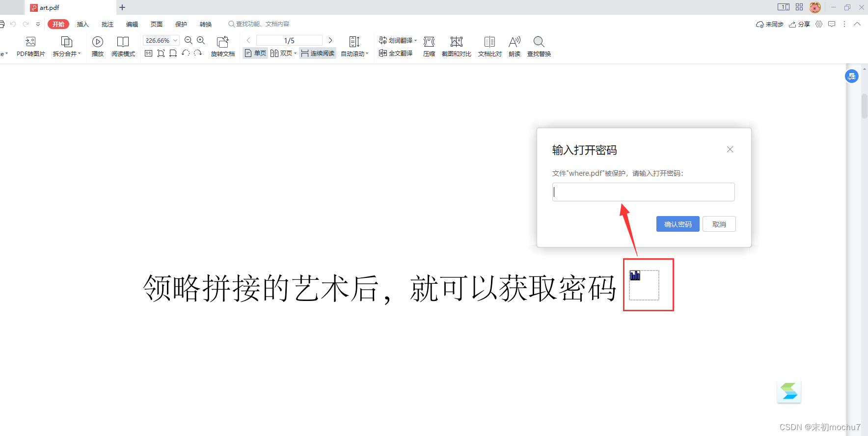
Task: Open a new tab with plus button
Action: pyautogui.click(x=122, y=7)
